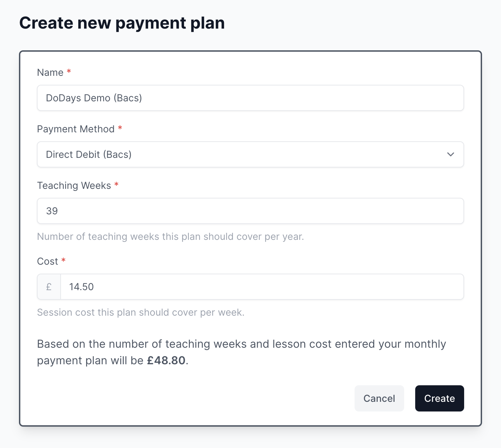501x448 pixels.
Task: Click Cancel to dismiss the form
Action: 379,398
